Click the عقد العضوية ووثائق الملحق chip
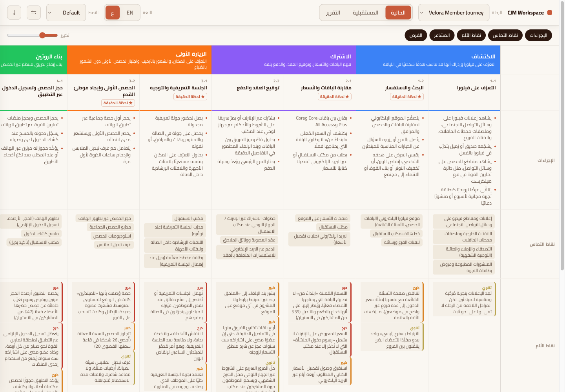 [249, 240]
